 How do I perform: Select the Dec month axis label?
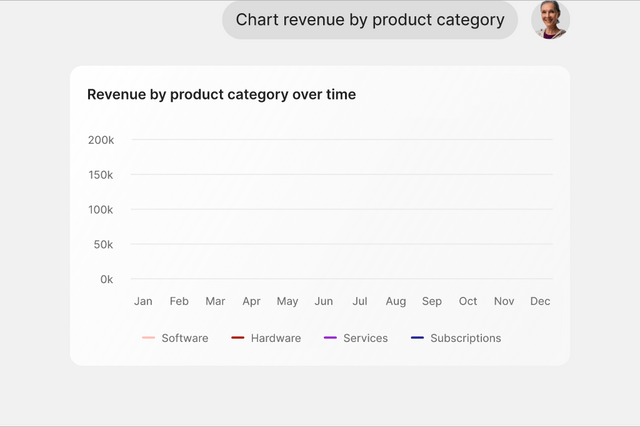point(540,301)
